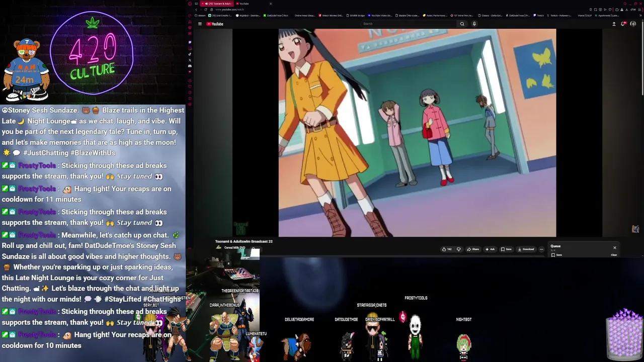Click the Toonami & Adultswim Broadcast 22 title
The height and width of the screenshot is (362, 644).
(x=244, y=241)
